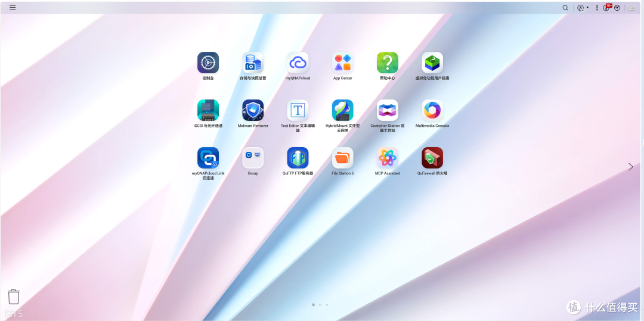Viewport: 644px width, 321px height.
Task: Launch the myQNAPcloud app
Action: coord(298,63)
